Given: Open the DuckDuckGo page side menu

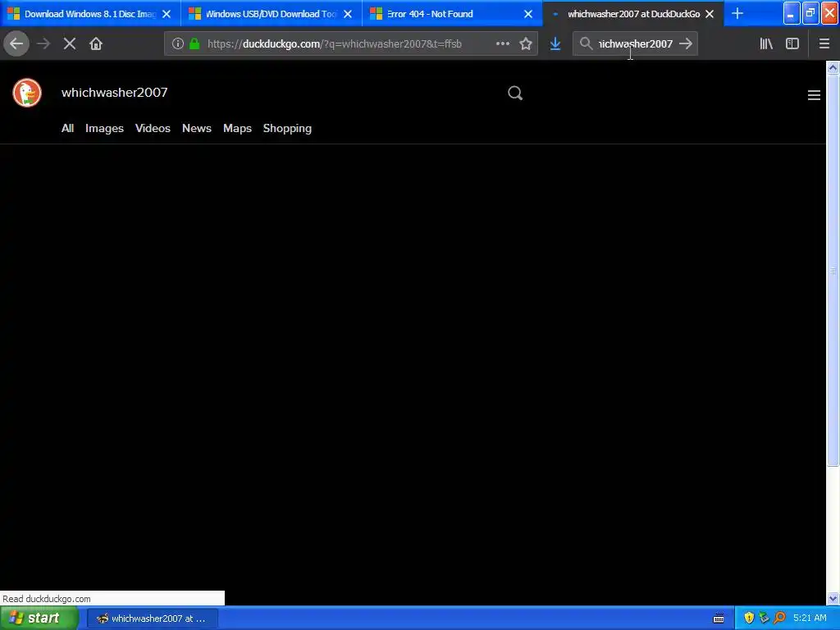Looking at the screenshot, I should click(x=814, y=95).
